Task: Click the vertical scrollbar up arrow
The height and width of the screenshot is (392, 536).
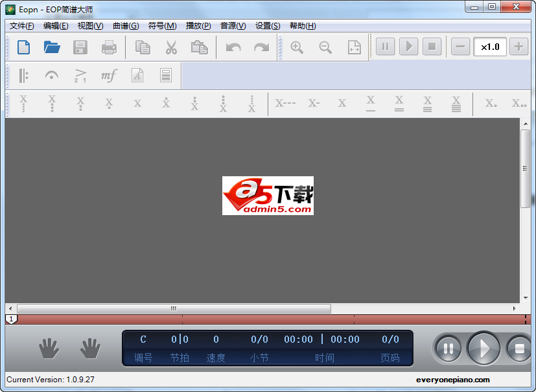Action: point(526,124)
